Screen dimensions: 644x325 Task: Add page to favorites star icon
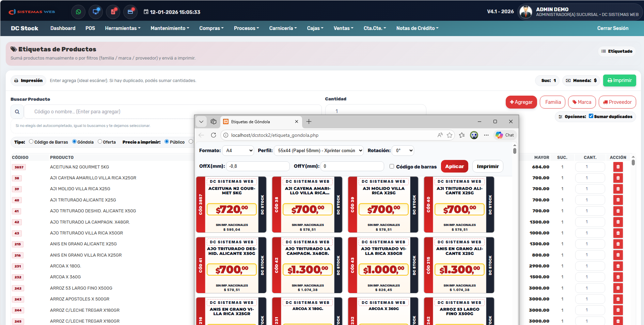point(450,135)
